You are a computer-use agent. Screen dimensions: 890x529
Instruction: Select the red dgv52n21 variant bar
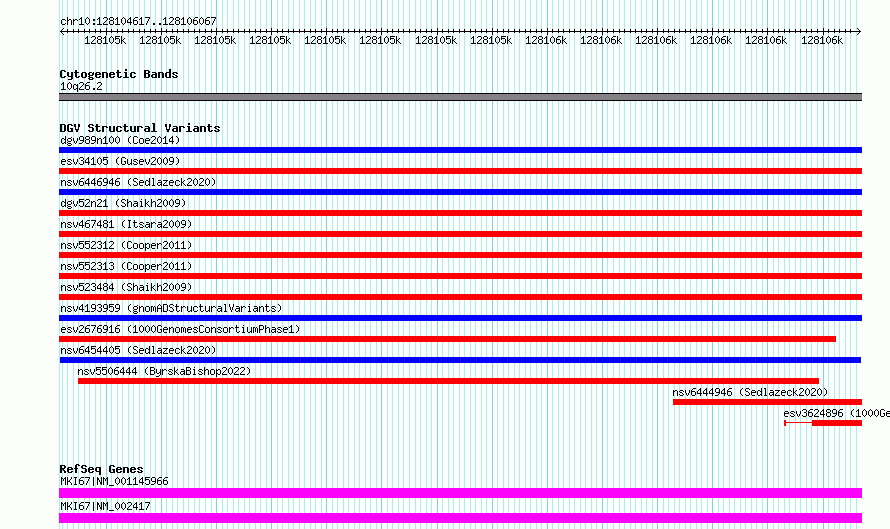(x=460, y=213)
